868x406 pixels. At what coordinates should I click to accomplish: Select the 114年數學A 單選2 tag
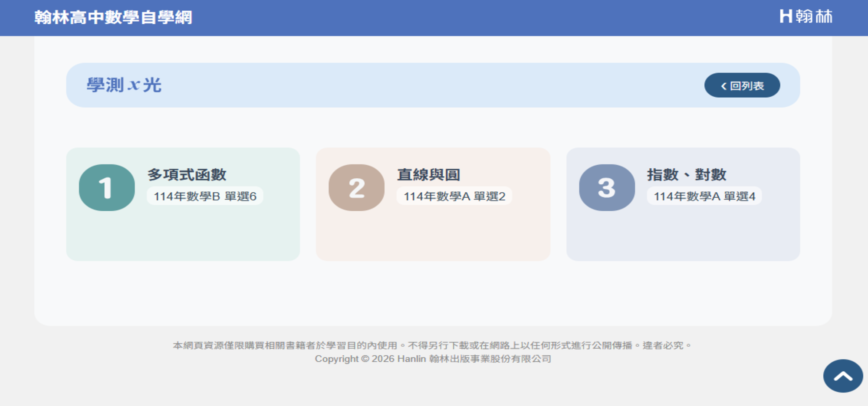point(454,196)
